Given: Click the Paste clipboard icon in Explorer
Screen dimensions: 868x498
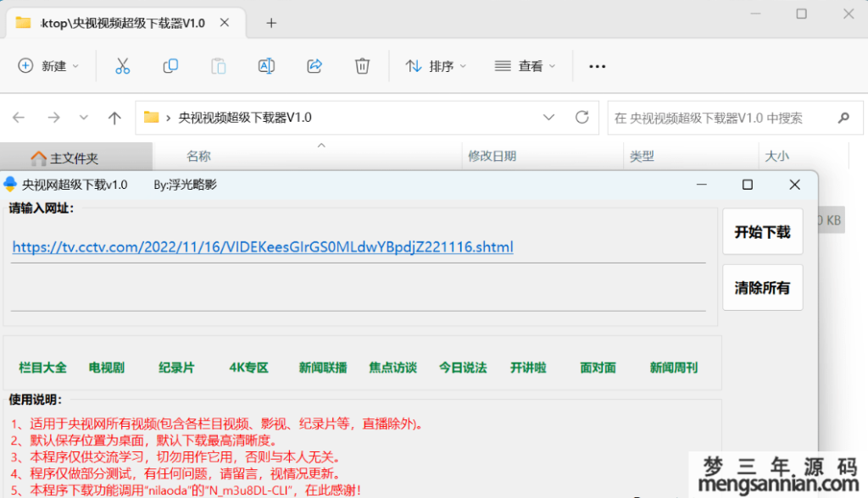Looking at the screenshot, I should click(219, 66).
